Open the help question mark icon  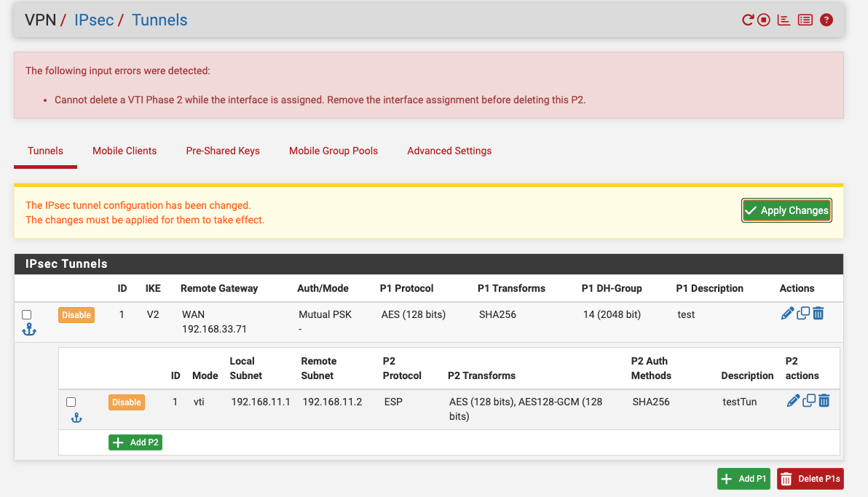click(x=826, y=20)
